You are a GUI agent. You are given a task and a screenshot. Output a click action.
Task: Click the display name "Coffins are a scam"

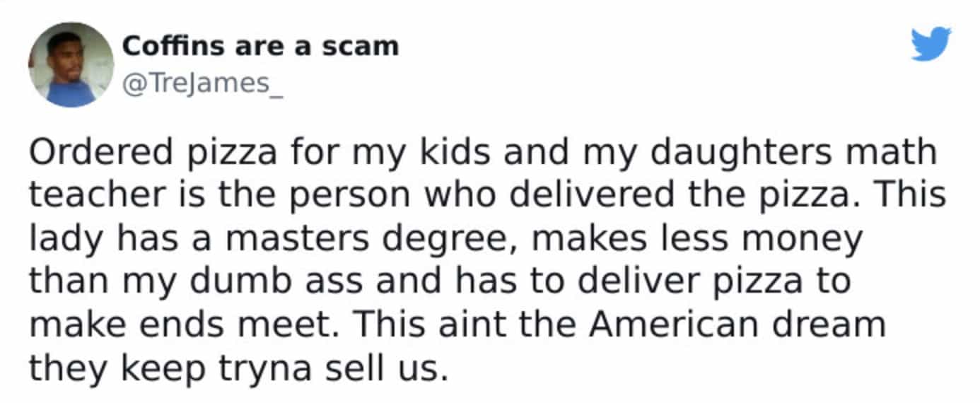(260, 47)
